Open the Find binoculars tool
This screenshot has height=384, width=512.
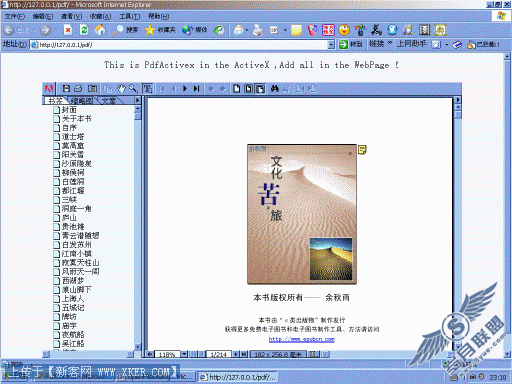point(274,89)
